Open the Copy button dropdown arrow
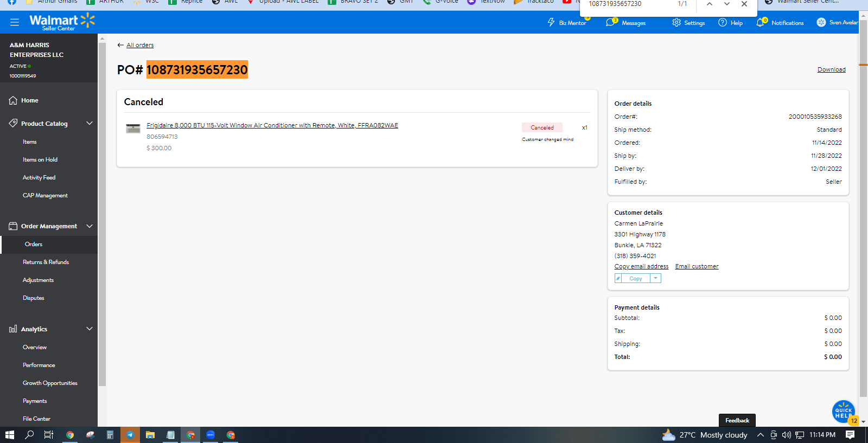The image size is (868, 443). coord(655,278)
